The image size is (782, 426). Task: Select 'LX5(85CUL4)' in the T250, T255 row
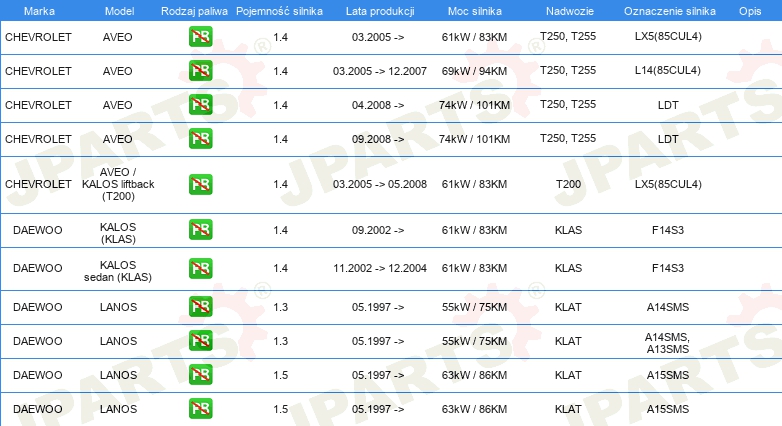pyautogui.click(x=668, y=36)
